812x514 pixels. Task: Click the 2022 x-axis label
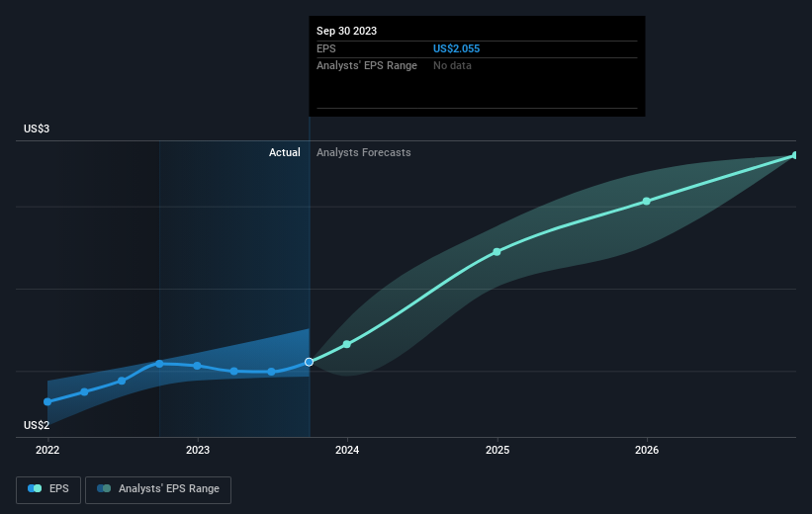[47, 450]
